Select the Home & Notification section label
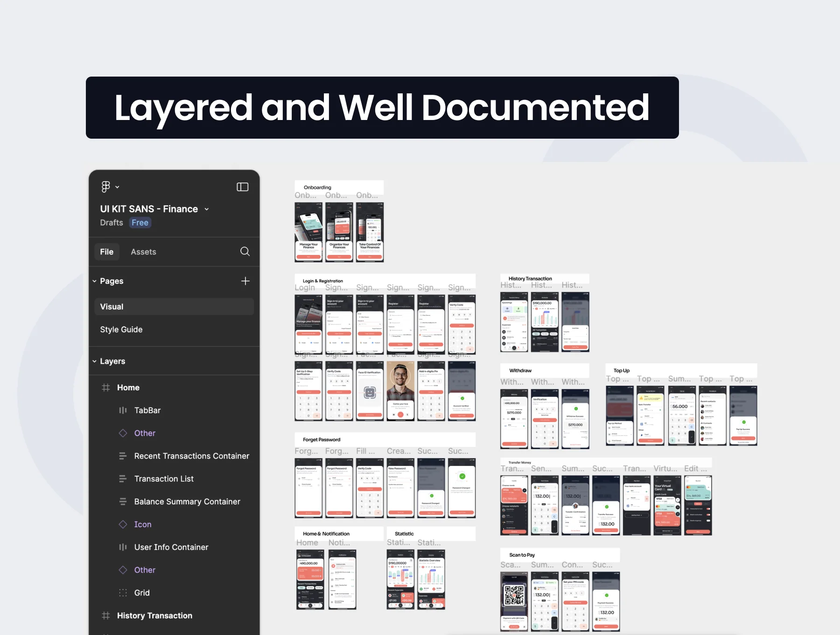 pos(326,534)
